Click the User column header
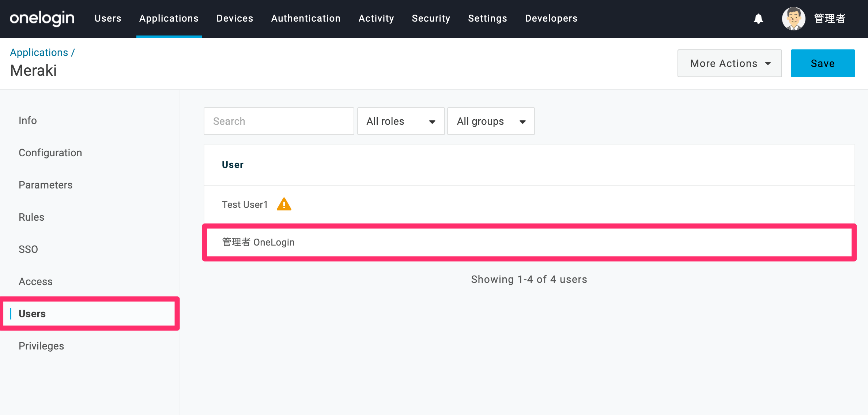This screenshot has height=415, width=868. click(233, 165)
